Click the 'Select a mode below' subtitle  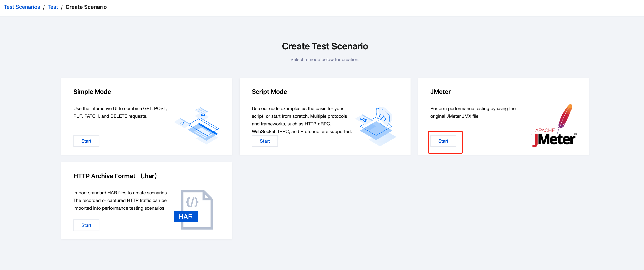coord(325,59)
